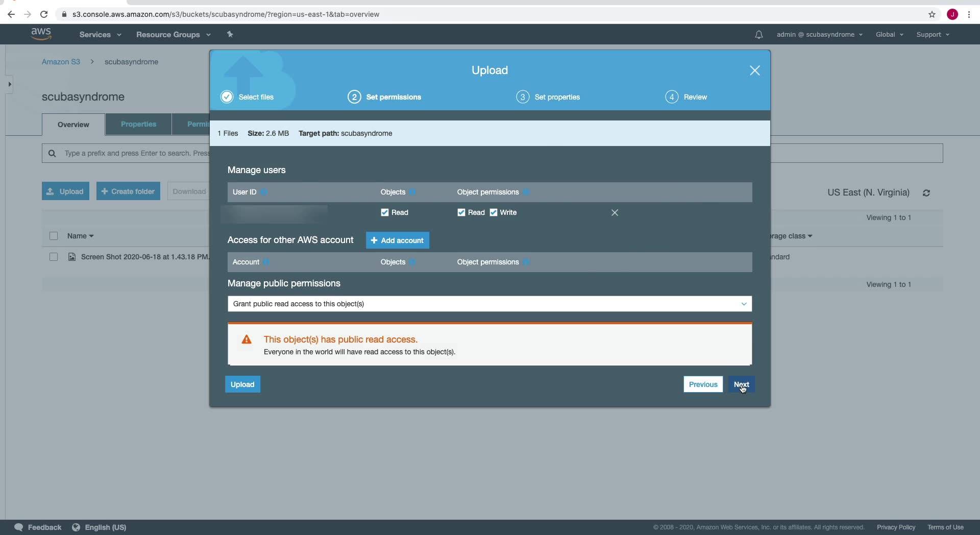Tick the select-all checkbox beside Name

pyautogui.click(x=54, y=236)
